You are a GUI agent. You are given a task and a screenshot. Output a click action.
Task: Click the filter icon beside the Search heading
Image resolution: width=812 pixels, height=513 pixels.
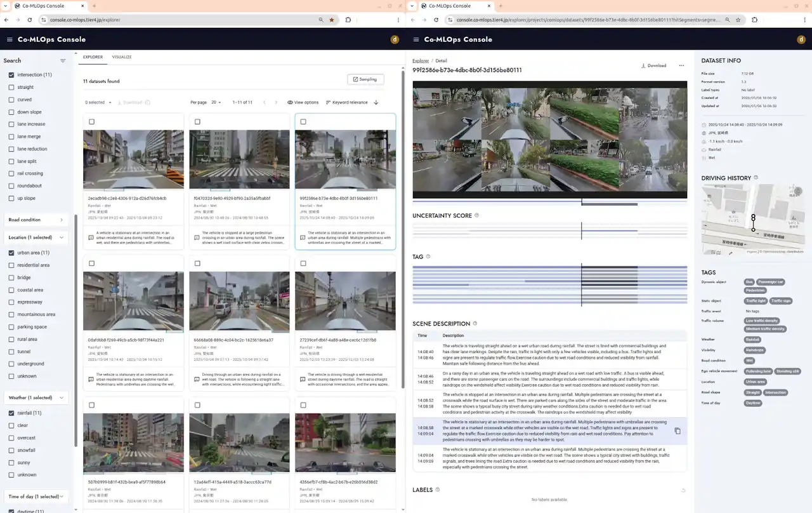[63, 61]
